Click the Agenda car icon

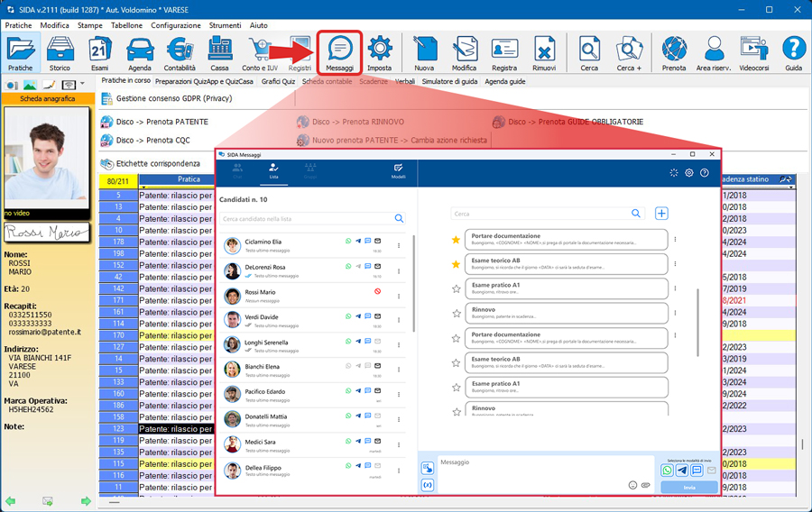coord(140,53)
